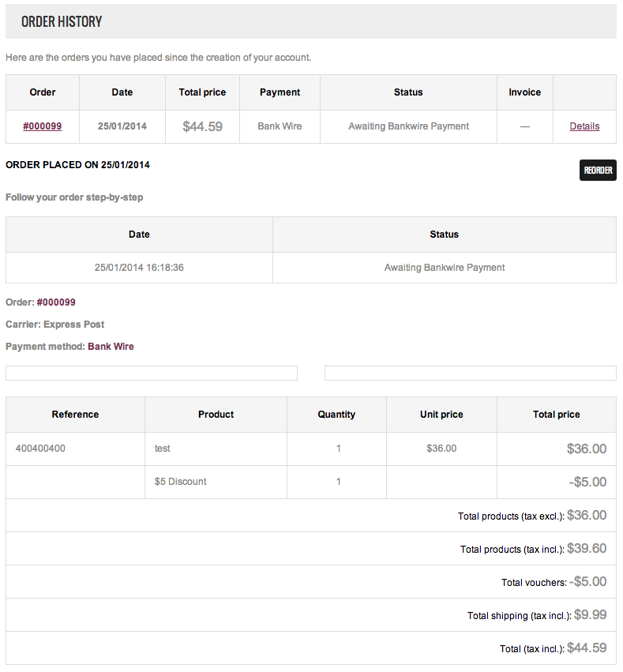Click the Order History page heading
The width and height of the screenshot is (623, 672).
pos(62,21)
